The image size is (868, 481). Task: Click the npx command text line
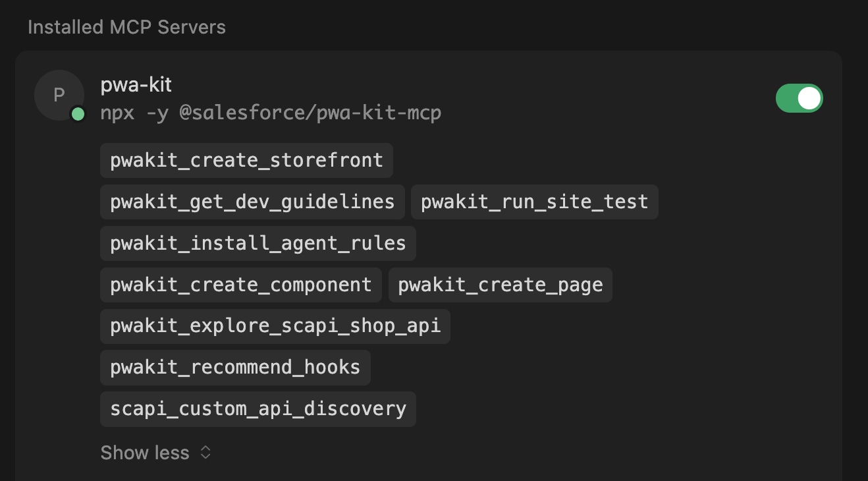point(271,112)
